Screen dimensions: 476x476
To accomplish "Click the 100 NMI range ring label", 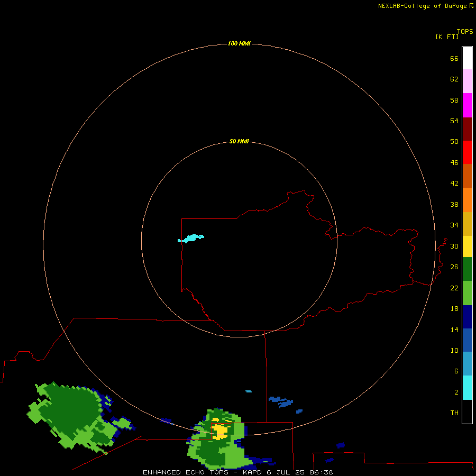I will pos(239,43).
